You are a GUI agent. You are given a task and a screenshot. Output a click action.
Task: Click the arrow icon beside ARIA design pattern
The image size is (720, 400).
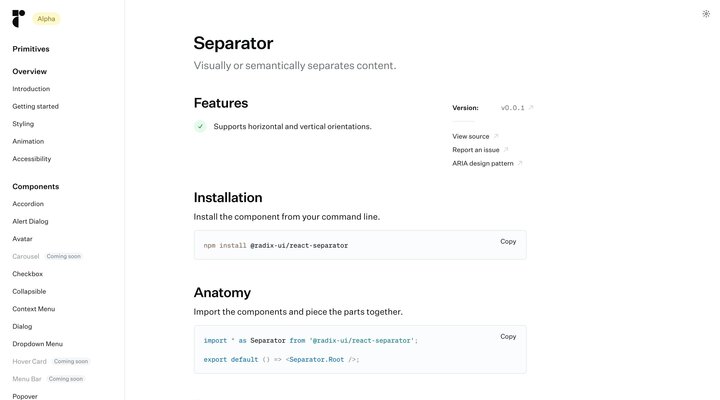[519, 163]
